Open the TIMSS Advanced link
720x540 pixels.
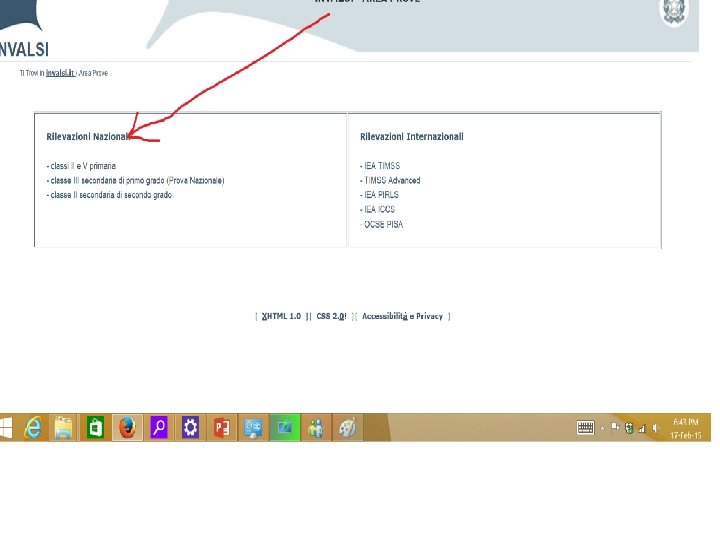[390, 180]
